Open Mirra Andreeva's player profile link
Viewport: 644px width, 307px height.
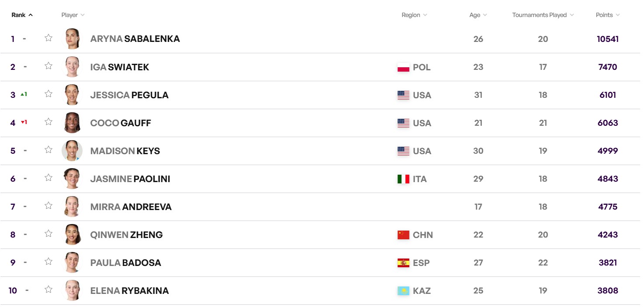point(131,207)
